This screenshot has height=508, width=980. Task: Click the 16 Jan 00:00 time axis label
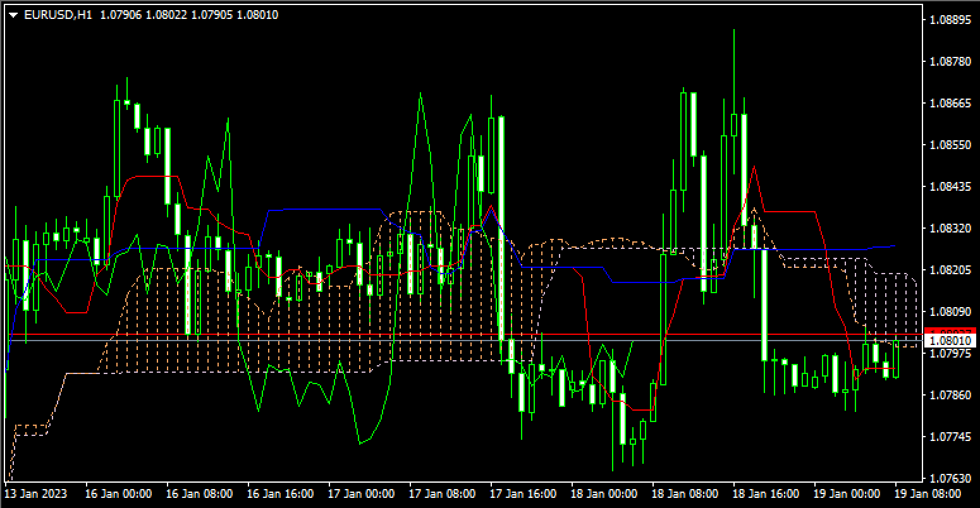point(118,493)
